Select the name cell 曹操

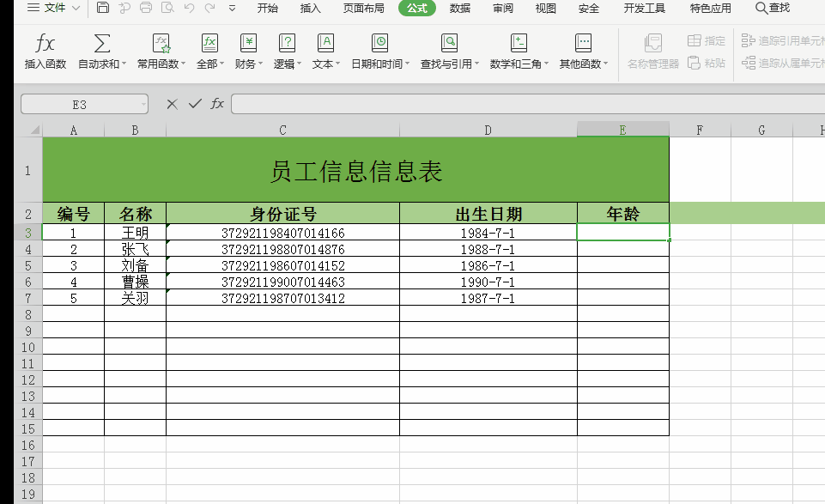coord(136,282)
